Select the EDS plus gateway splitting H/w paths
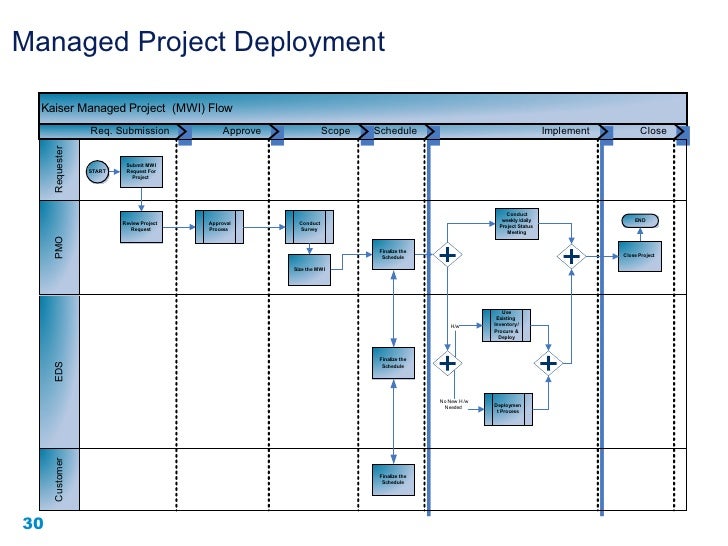The image size is (728, 546). point(447,363)
